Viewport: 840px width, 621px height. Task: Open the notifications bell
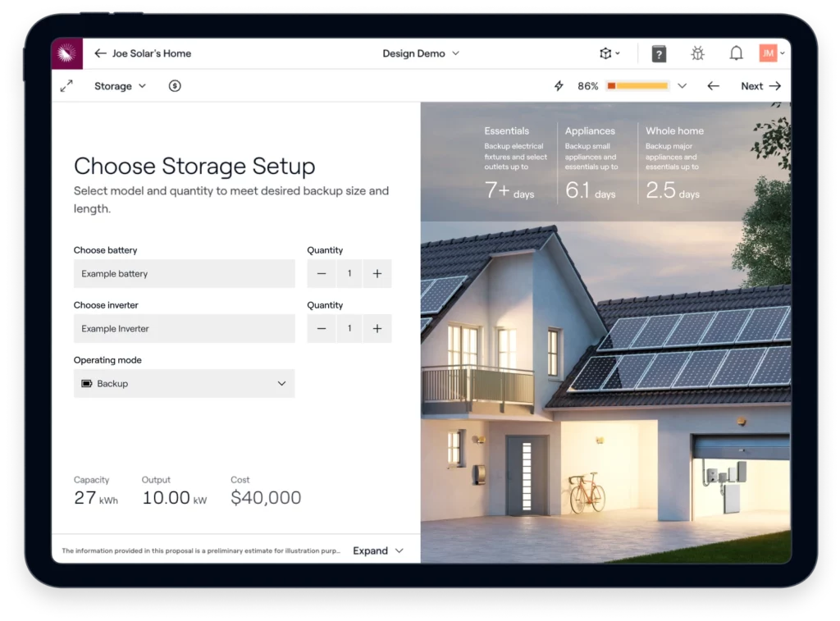(x=736, y=53)
